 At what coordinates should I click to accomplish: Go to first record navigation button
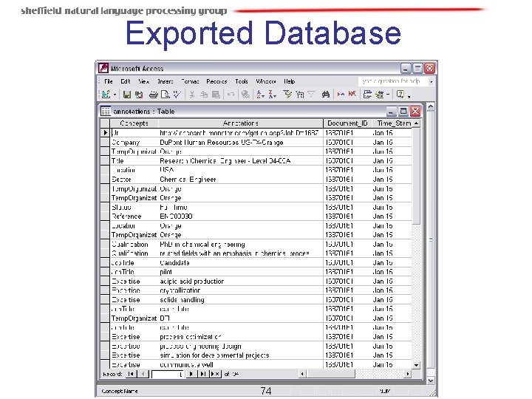pyautogui.click(x=131, y=374)
